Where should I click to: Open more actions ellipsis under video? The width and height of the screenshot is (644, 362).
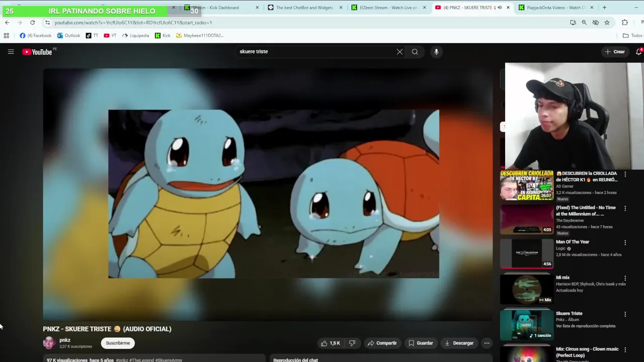[487, 343]
